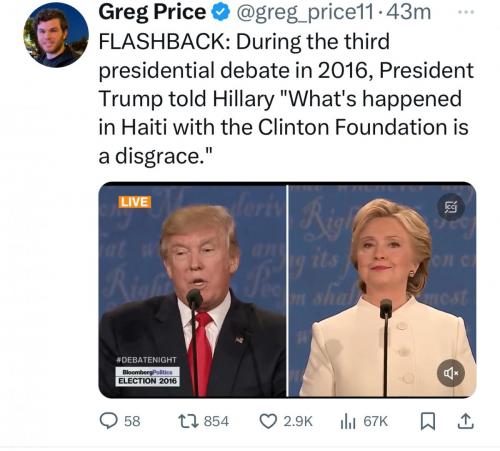Click the 58 replies count

pyautogui.click(x=132, y=422)
